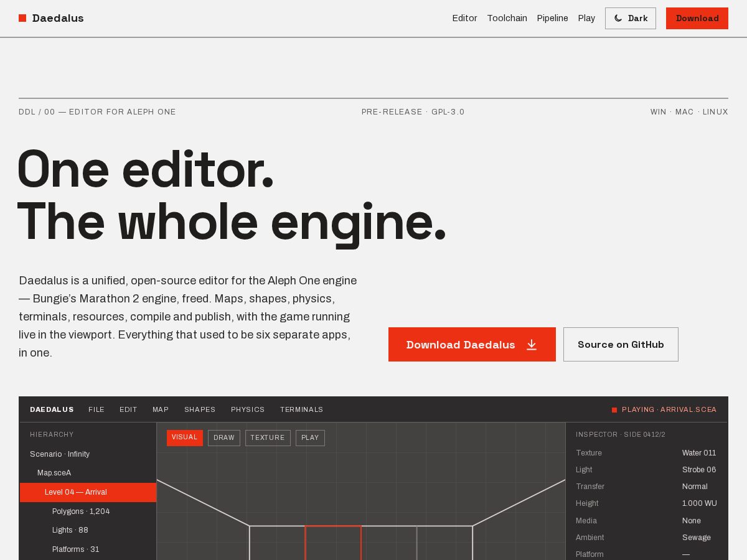This screenshot has height=560, width=747.
Task: Click the moon icon in the Dark button
Action: pos(618,19)
